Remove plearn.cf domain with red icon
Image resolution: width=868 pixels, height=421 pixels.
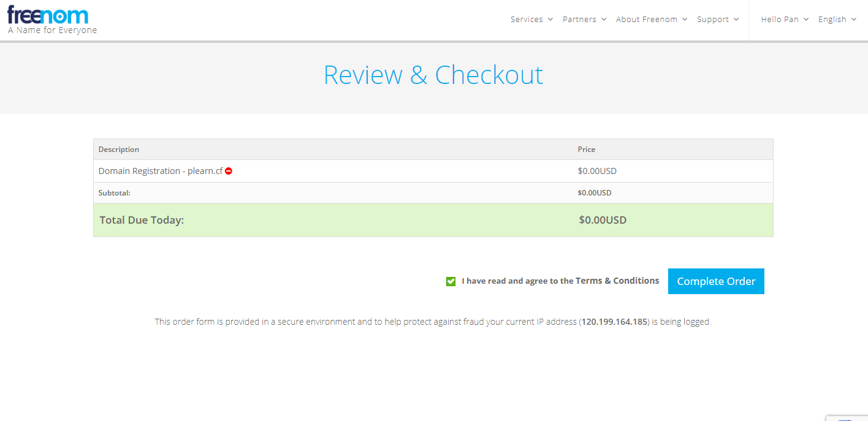point(229,171)
